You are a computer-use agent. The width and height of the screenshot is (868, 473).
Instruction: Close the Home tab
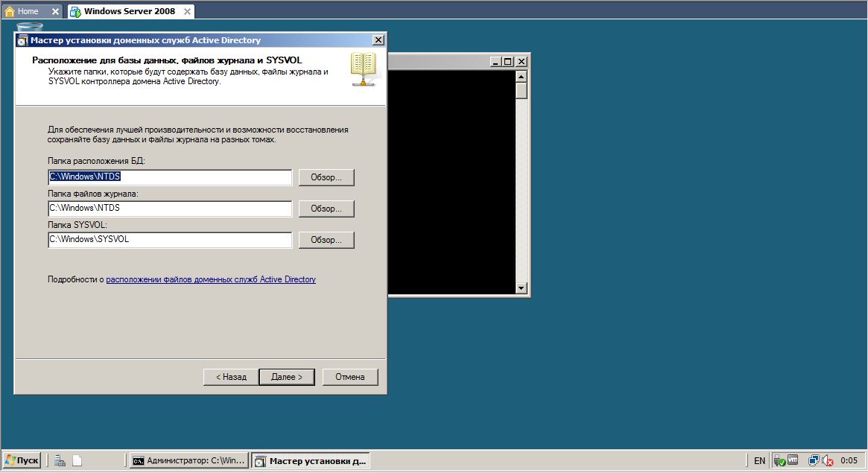point(55,11)
